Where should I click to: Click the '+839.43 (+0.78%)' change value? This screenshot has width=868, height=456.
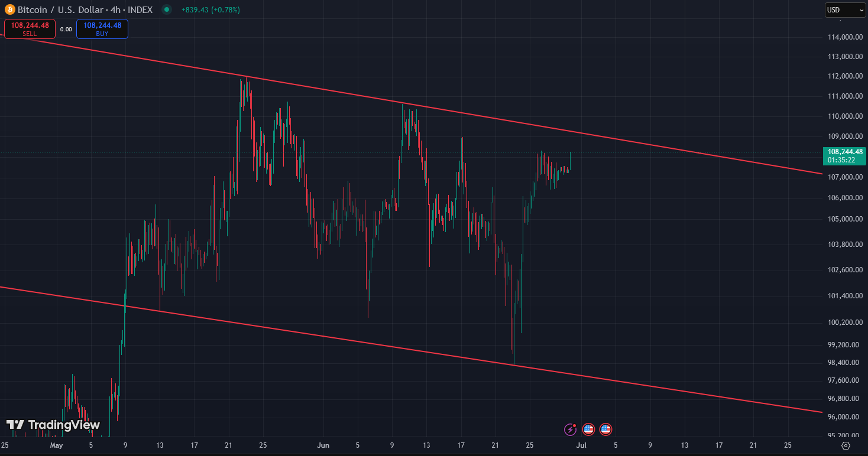210,10
